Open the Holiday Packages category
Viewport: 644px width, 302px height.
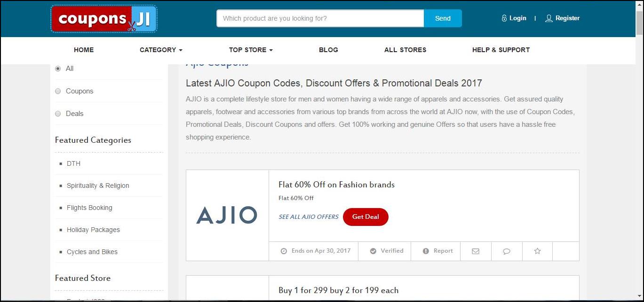(x=93, y=230)
